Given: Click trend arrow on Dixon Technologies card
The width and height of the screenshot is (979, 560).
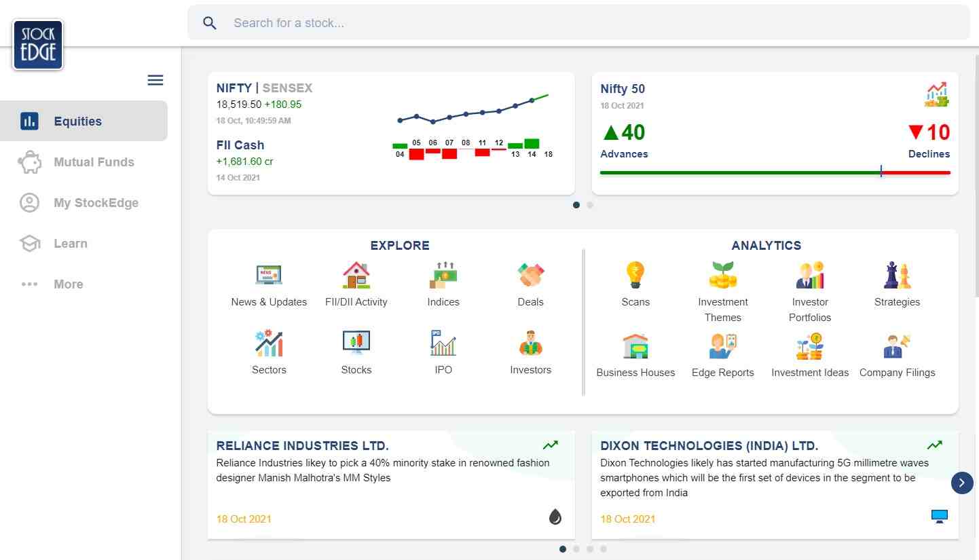Looking at the screenshot, I should (x=935, y=445).
